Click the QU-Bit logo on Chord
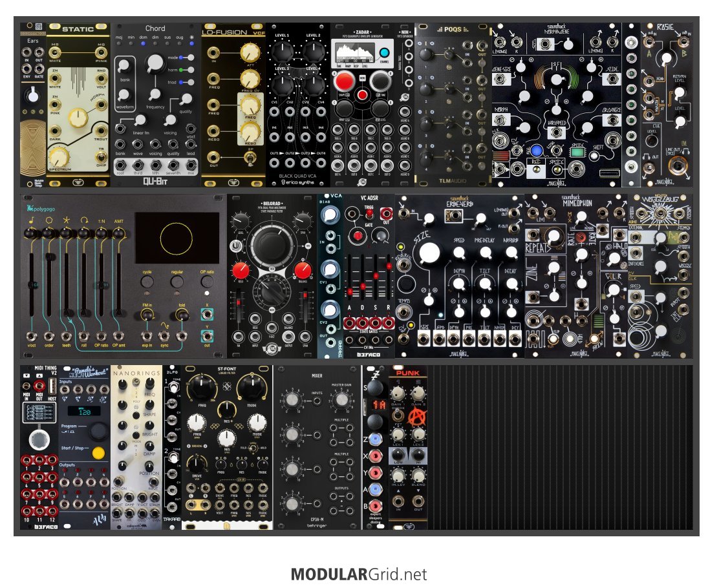The width and height of the screenshot is (719, 588). click(x=155, y=182)
